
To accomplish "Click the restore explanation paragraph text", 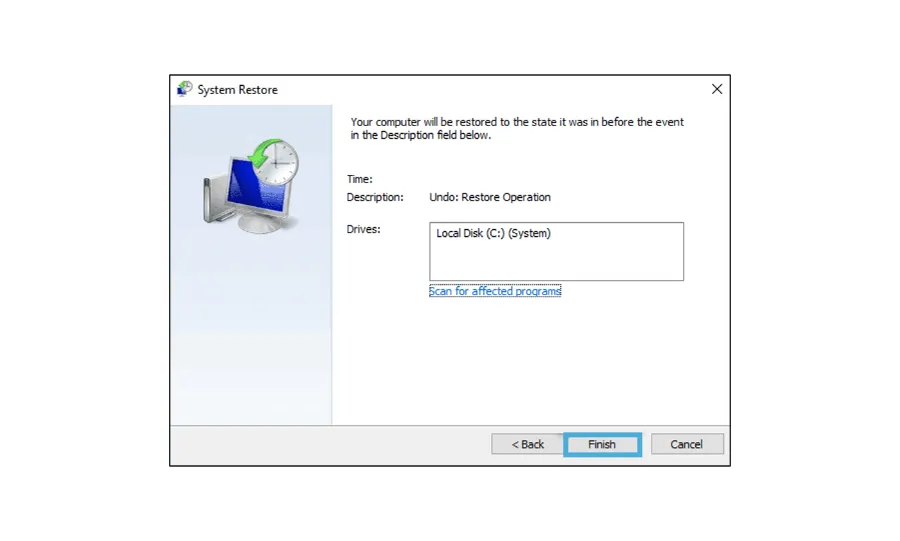I will pos(517,129).
